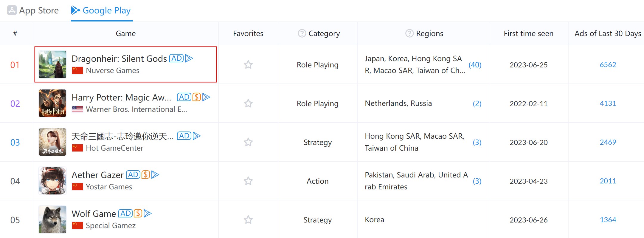Open the 天命三國志 game title link
Image resolution: width=644 pixels, height=238 pixels.
point(122,136)
